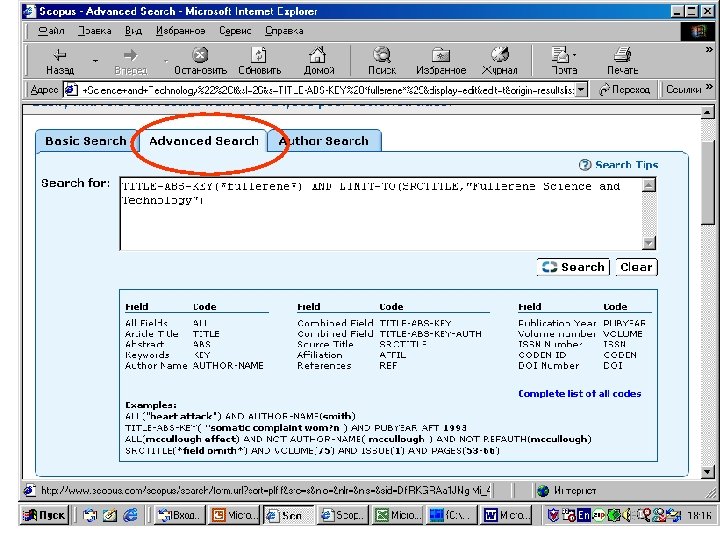Click the page scrollbar up arrow

(x=707, y=112)
